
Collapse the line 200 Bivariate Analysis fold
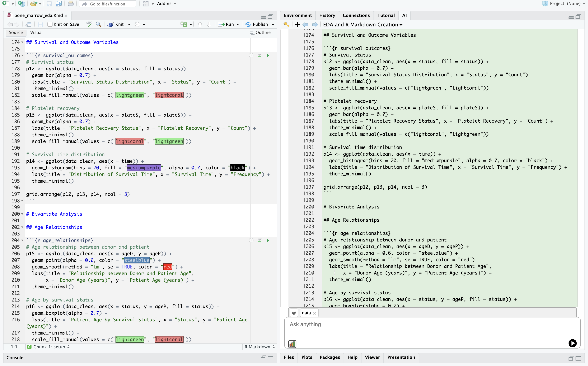22,214
